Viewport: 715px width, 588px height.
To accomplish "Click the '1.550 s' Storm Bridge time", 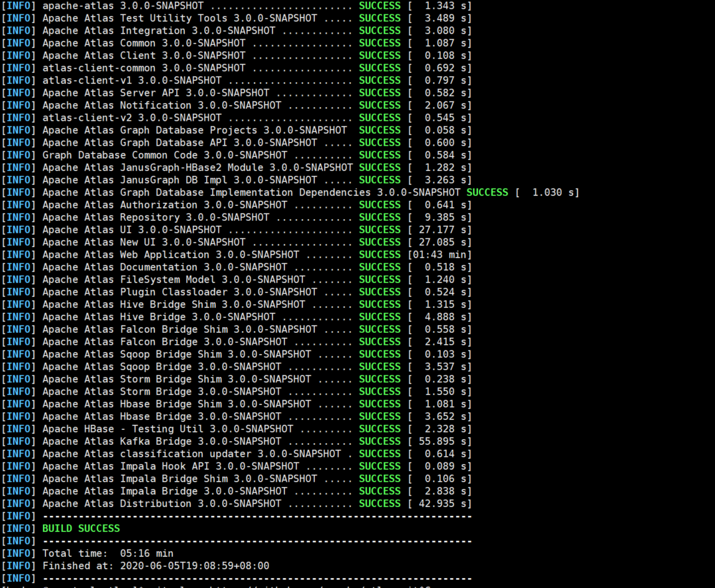I will click(x=446, y=391).
